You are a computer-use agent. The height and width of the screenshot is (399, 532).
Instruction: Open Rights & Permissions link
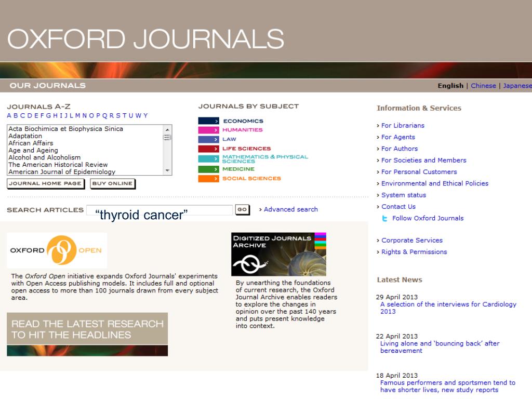coord(414,252)
